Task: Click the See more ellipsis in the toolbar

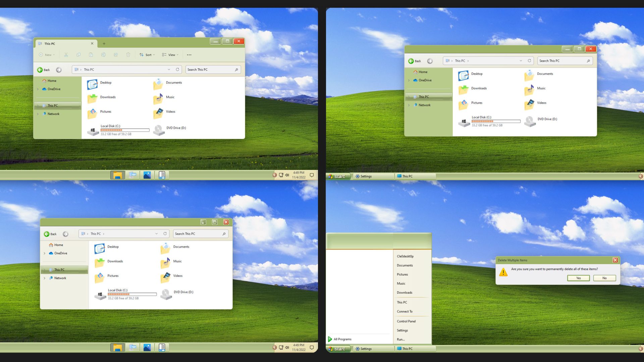Action: point(189,54)
